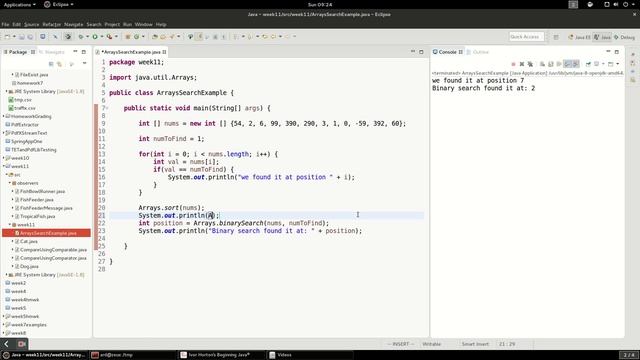Maximize the Console view

tap(617, 52)
